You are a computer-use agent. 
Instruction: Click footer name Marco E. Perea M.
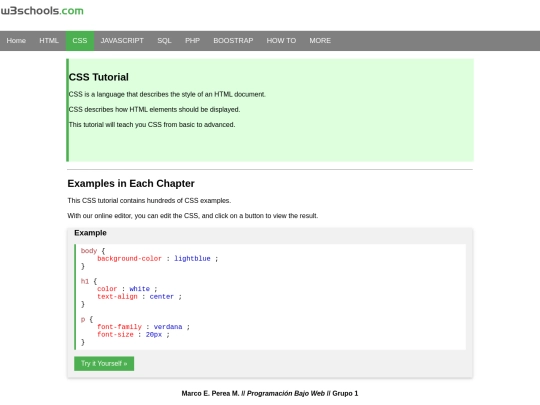(x=210, y=393)
